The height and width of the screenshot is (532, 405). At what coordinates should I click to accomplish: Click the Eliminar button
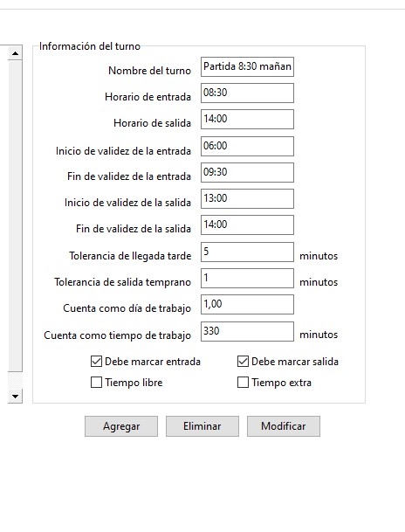click(202, 426)
